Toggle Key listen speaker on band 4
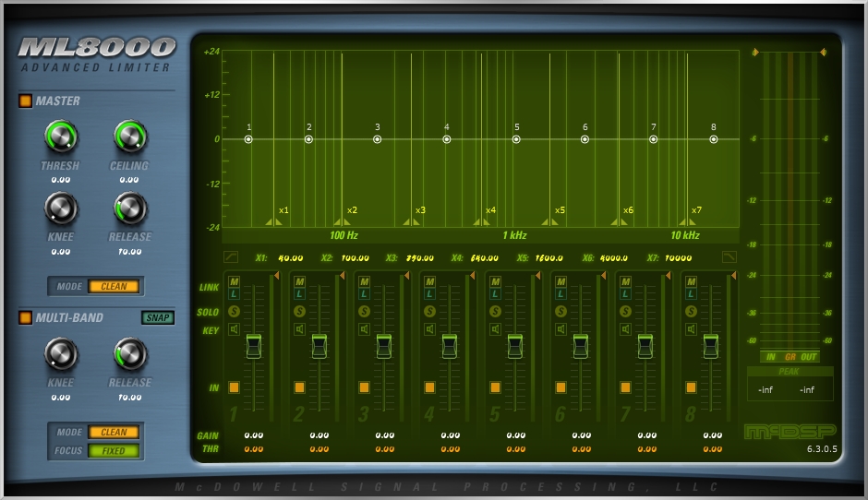Image resolution: width=868 pixels, height=500 pixels. [430, 329]
